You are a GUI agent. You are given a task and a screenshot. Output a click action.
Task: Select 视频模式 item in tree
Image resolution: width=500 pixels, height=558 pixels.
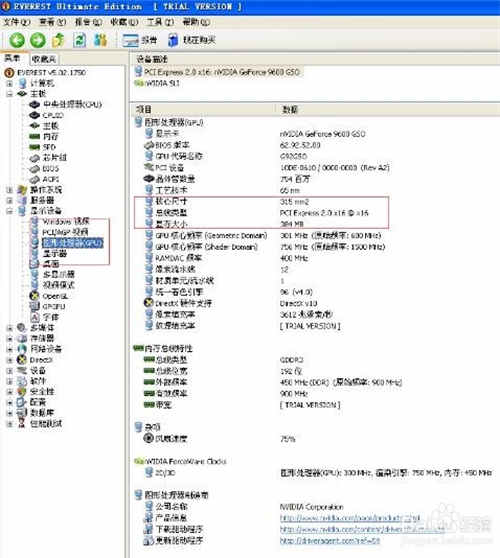59,285
